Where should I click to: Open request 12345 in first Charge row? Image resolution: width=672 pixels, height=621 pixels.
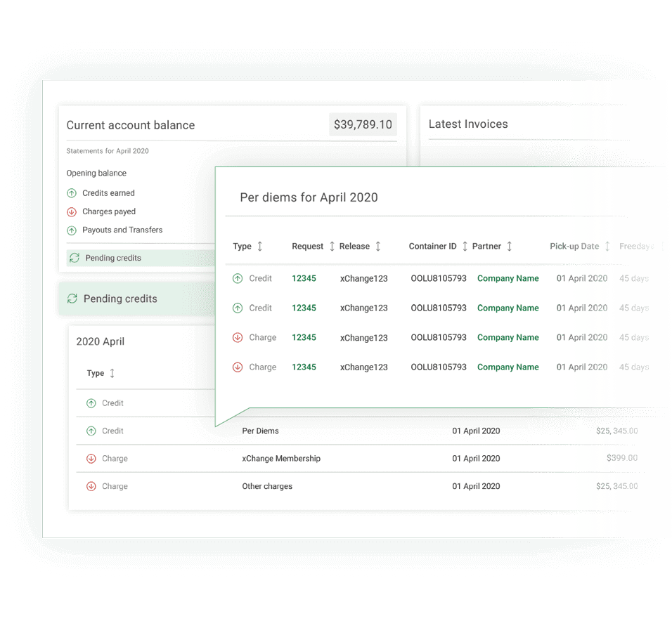(304, 337)
